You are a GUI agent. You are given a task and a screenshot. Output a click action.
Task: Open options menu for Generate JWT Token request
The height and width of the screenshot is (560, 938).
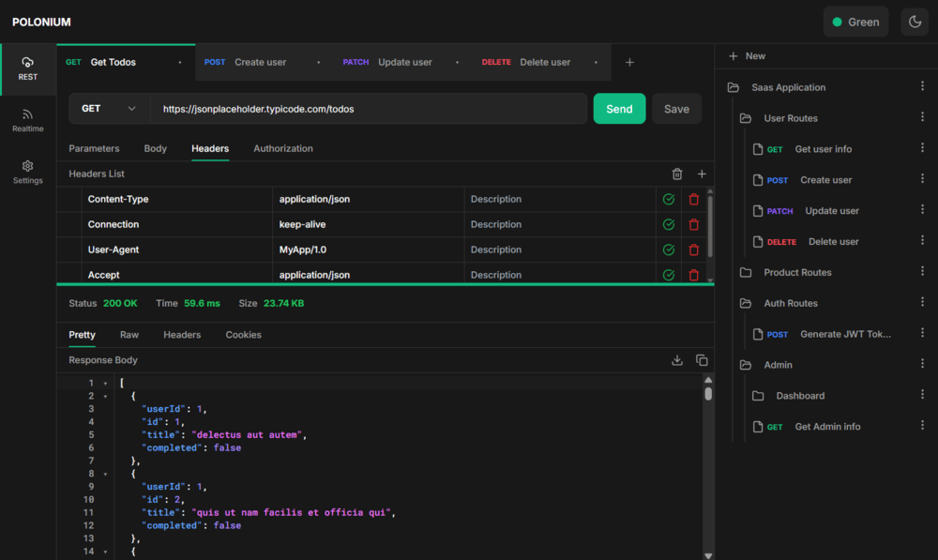[922, 333]
